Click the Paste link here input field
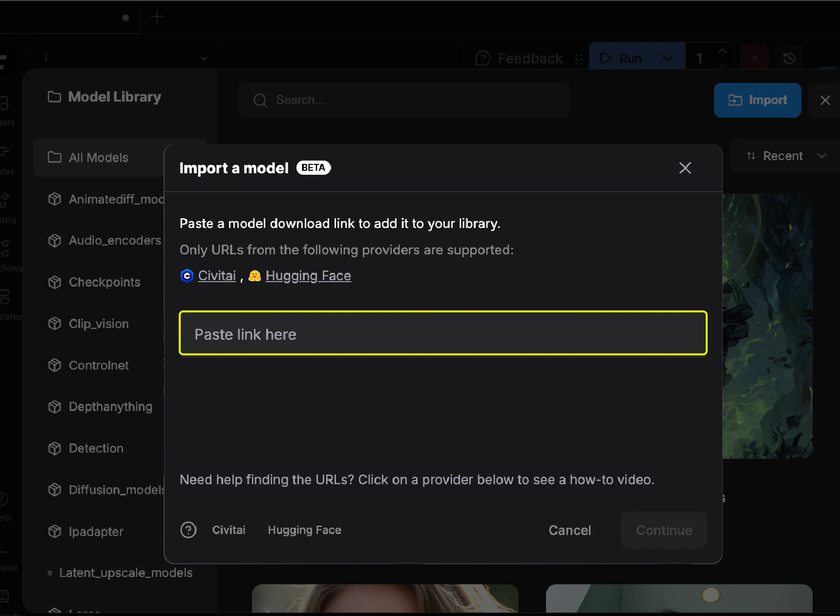The height and width of the screenshot is (616, 840). point(442,333)
